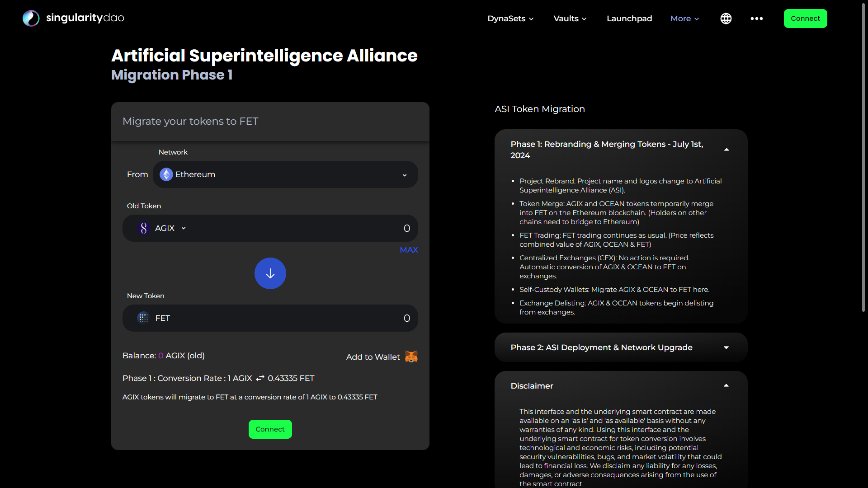868x488 pixels.
Task: Click MAX to fill the amount
Action: tap(409, 250)
